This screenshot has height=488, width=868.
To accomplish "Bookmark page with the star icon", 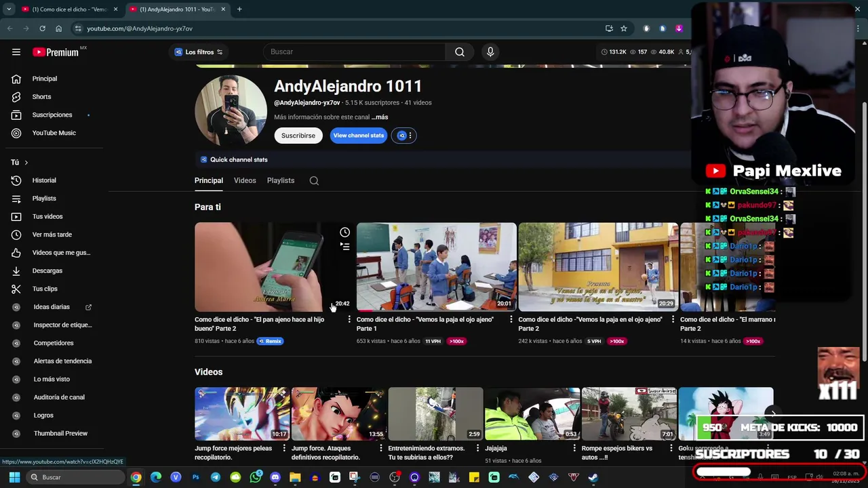I will click(x=624, y=28).
